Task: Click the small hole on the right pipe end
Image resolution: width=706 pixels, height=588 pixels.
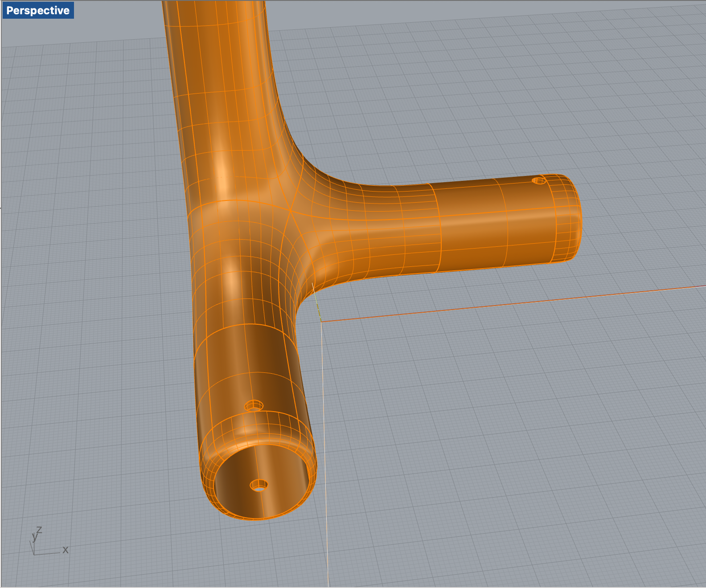Action: pyautogui.click(x=539, y=180)
